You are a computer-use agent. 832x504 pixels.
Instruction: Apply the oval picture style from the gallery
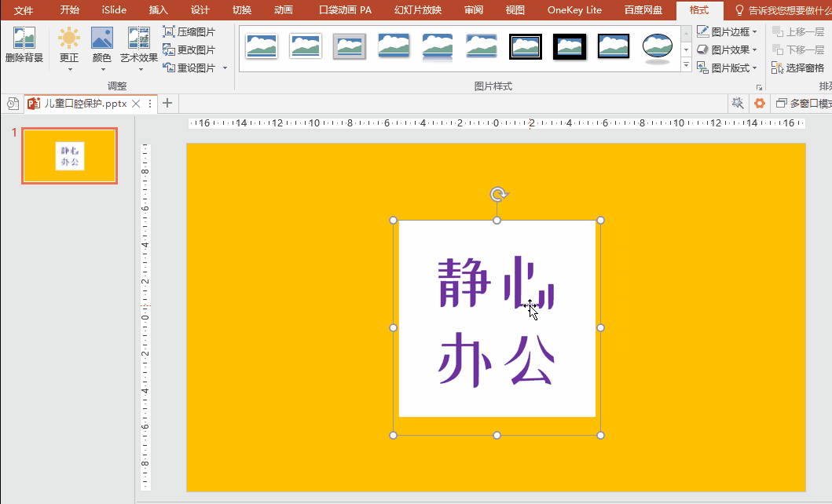658,47
